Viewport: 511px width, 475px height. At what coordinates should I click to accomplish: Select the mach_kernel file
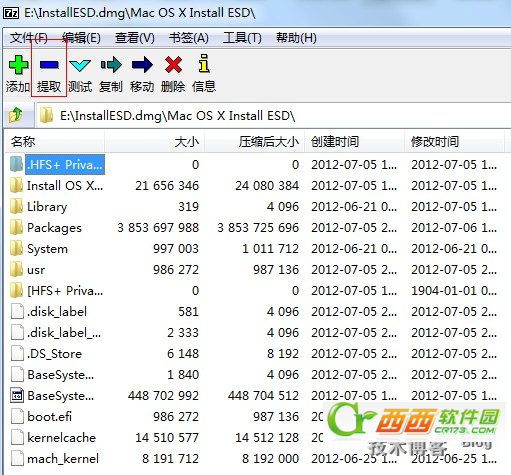point(63,459)
